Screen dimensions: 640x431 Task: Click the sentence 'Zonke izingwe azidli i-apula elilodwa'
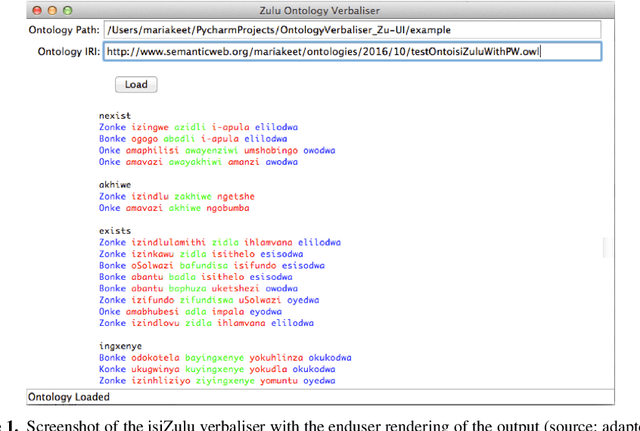point(198,128)
